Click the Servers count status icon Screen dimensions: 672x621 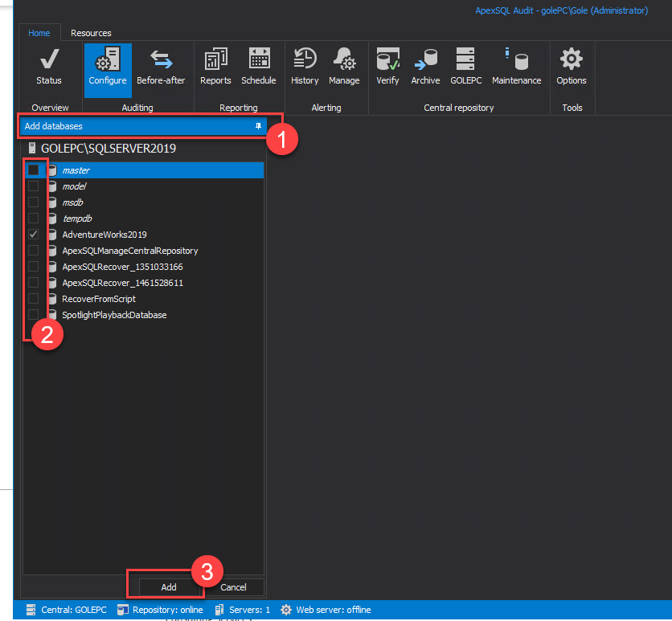[x=219, y=610]
